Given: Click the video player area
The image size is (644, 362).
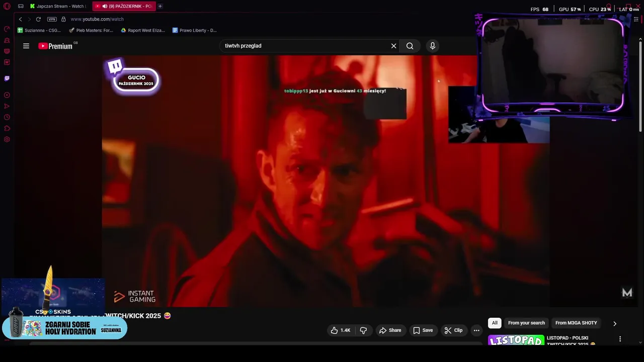Looking at the screenshot, I should point(326,181).
